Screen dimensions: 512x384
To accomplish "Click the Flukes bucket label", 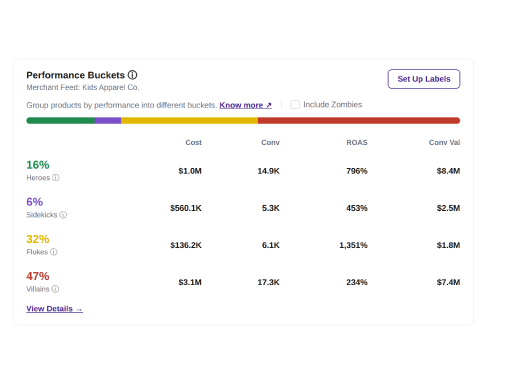I will click(37, 252).
